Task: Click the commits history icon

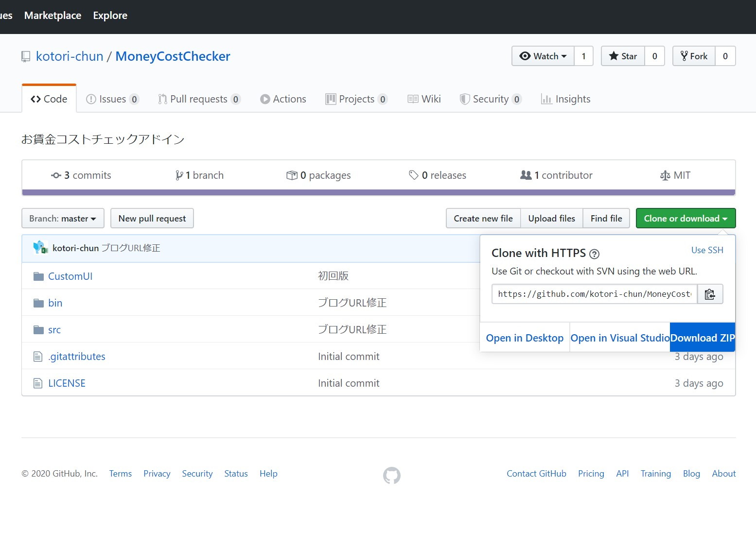Action: 56,175
